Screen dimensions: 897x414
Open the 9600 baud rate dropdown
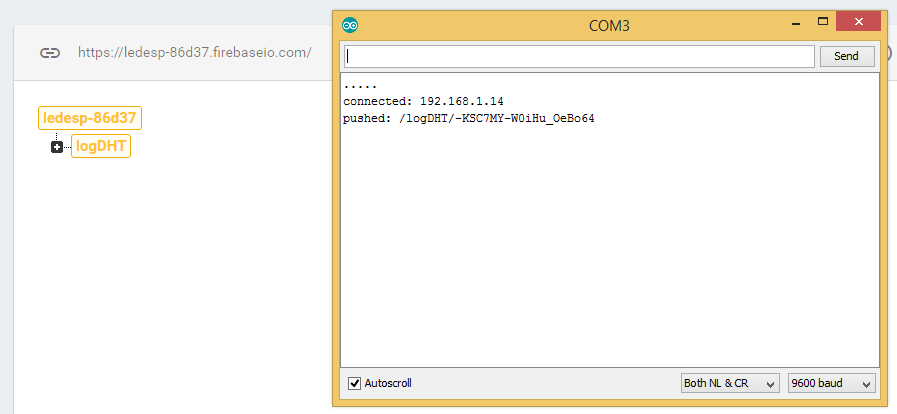(x=831, y=383)
